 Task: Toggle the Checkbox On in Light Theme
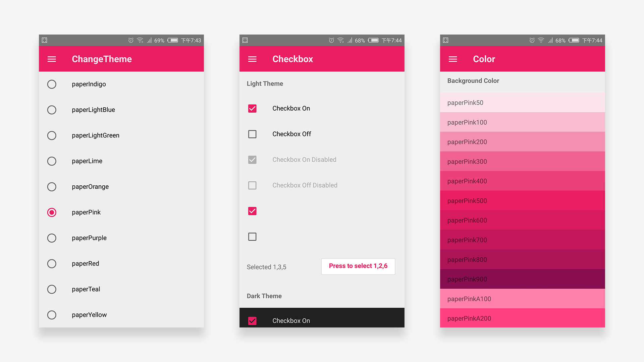pos(252,108)
